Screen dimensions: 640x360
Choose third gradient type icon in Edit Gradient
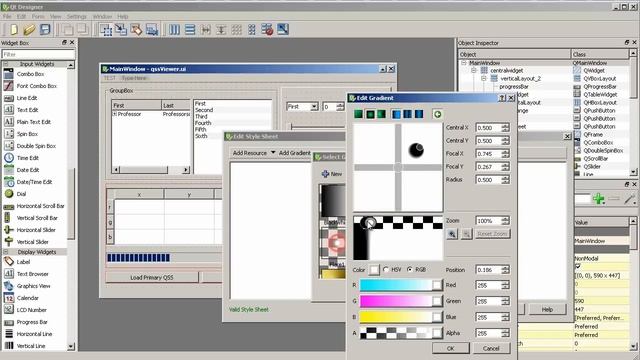pyautogui.click(x=381, y=114)
